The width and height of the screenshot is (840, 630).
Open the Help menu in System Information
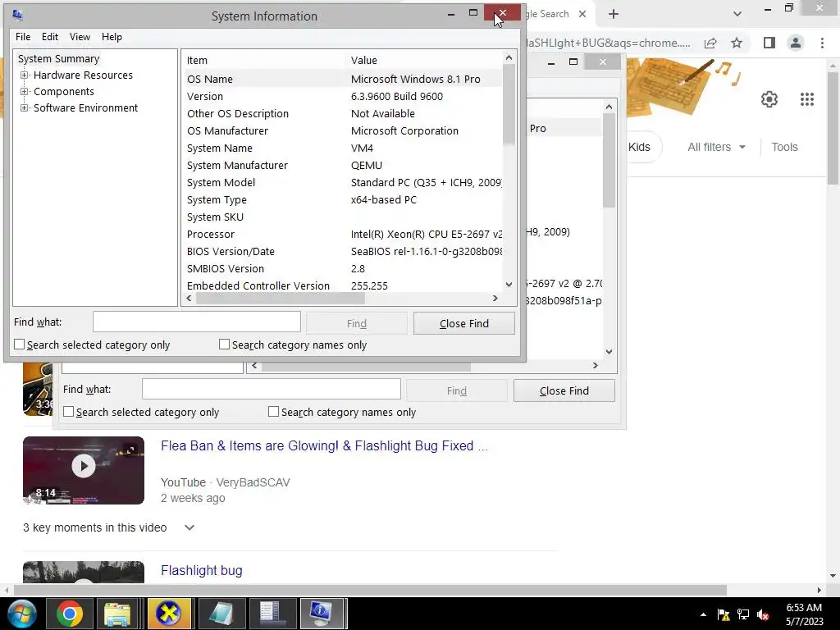[x=112, y=37]
